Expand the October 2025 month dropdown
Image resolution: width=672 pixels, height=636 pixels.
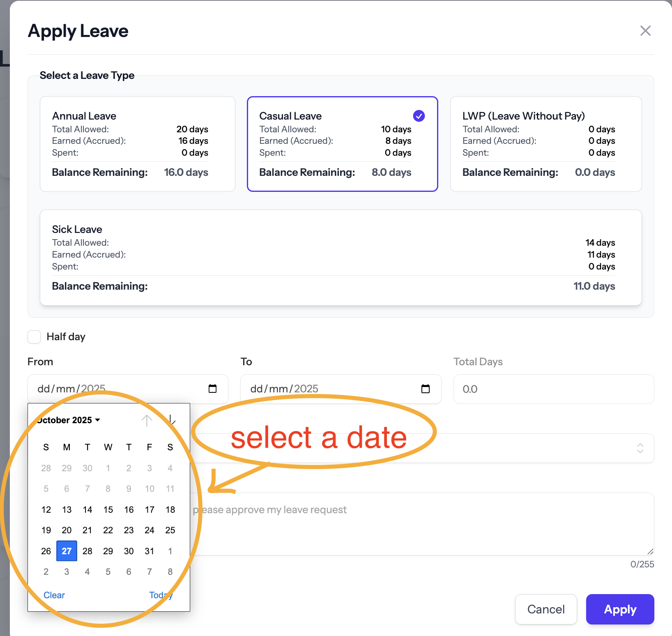pos(68,420)
